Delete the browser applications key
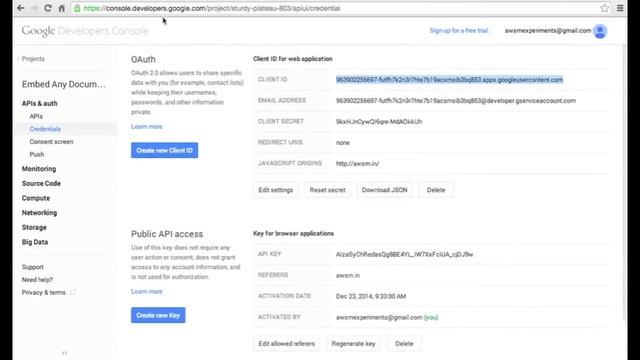The image size is (640, 360). [x=404, y=344]
